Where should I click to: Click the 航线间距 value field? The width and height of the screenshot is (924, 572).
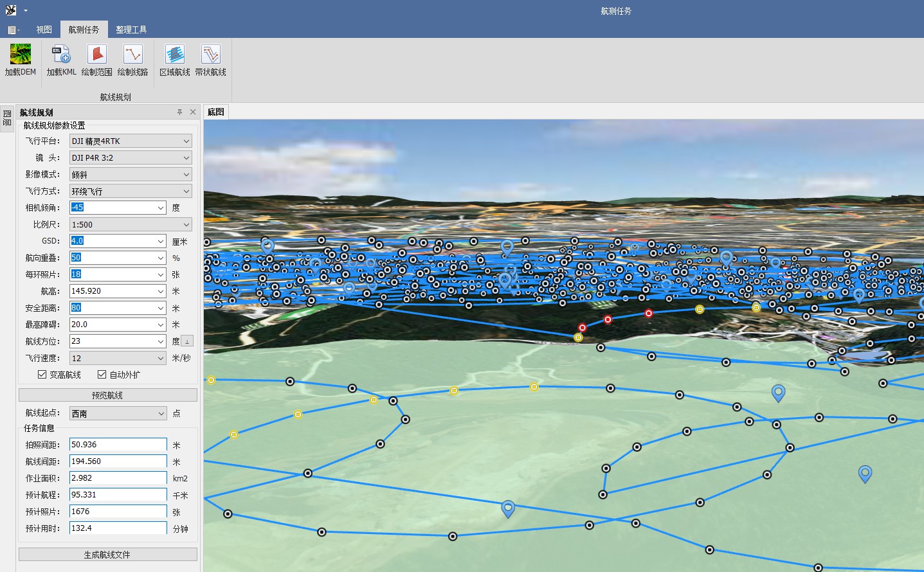coord(118,461)
